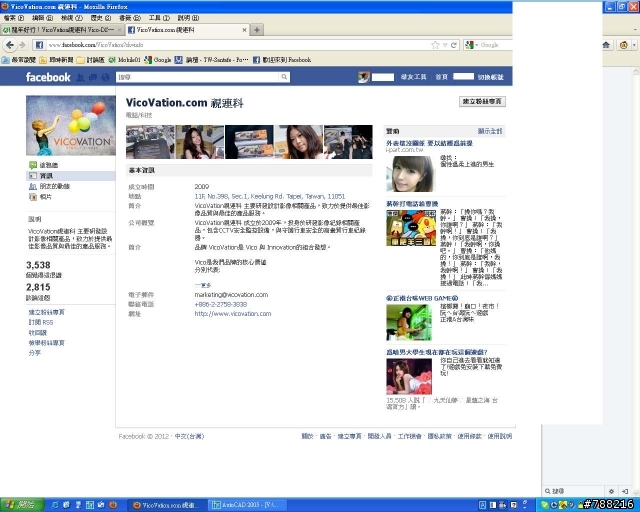Viewport: 640px width, 512px height.
Task: Click the VicoVation balloon profile picture
Action: (x=71, y=125)
